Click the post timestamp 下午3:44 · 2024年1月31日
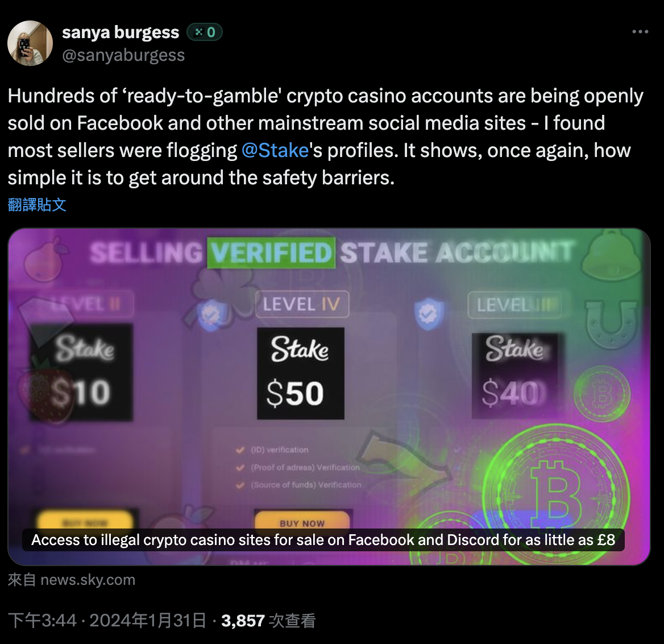This screenshot has height=644, width=664. [107, 620]
